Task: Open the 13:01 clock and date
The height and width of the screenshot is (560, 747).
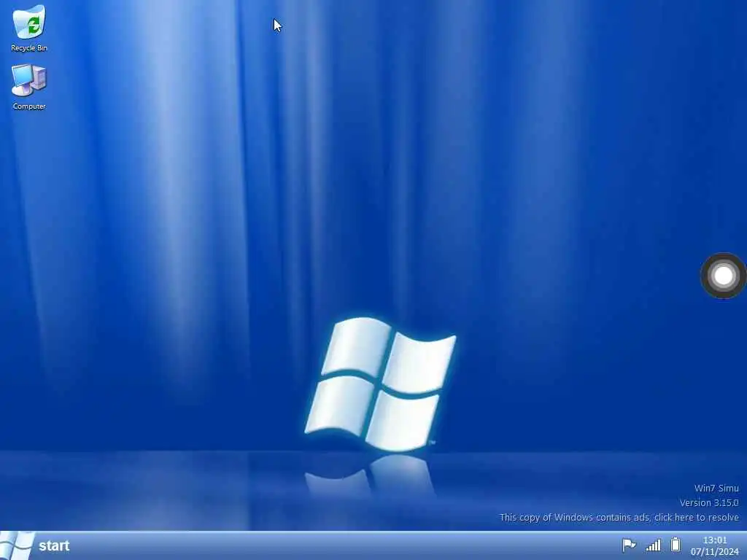Action: pos(715,545)
